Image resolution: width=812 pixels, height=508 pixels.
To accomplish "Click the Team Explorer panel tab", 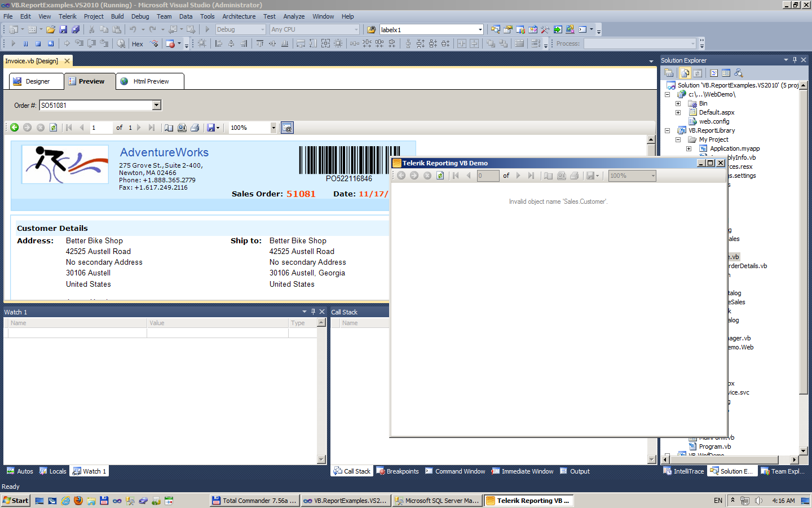I will [x=783, y=471].
